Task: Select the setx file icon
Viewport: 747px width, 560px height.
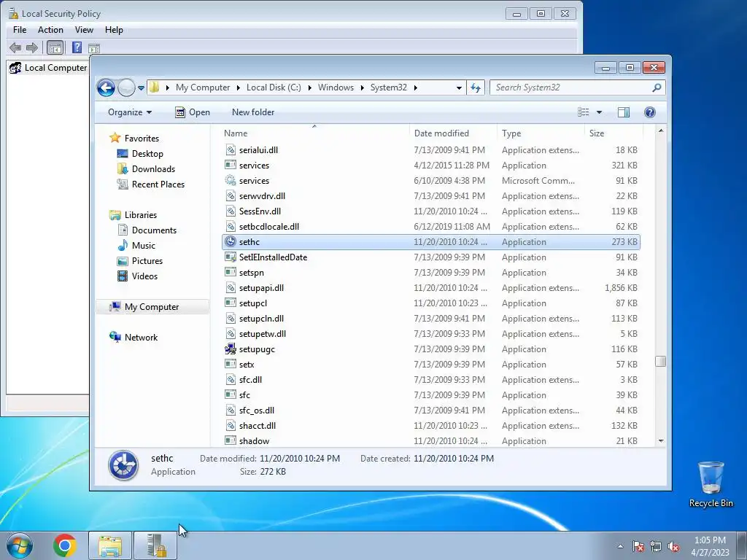Action: pos(231,365)
